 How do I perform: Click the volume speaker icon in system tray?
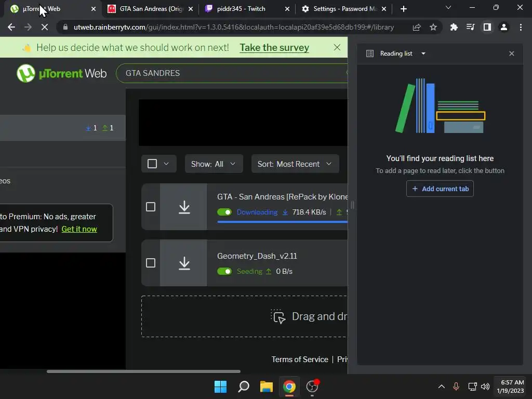click(x=485, y=387)
